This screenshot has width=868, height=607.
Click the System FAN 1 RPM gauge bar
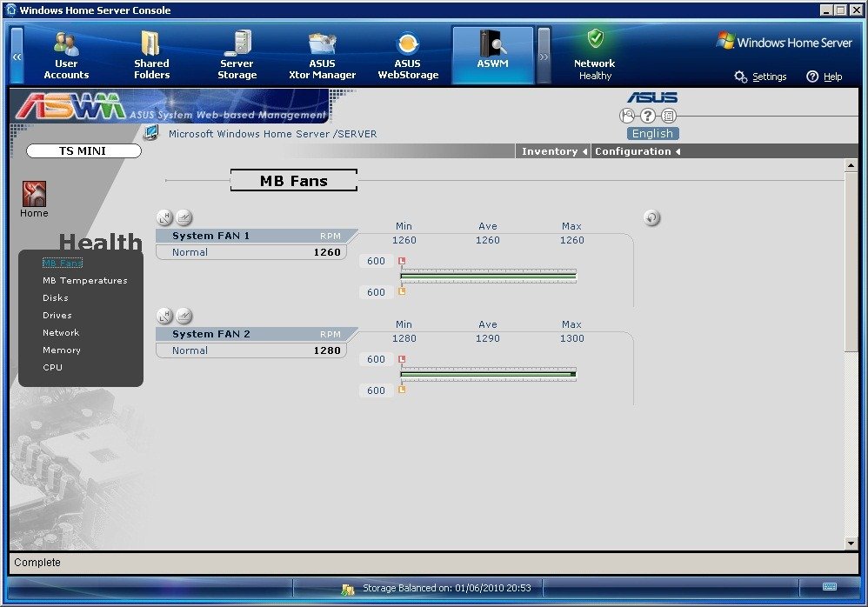488,277
